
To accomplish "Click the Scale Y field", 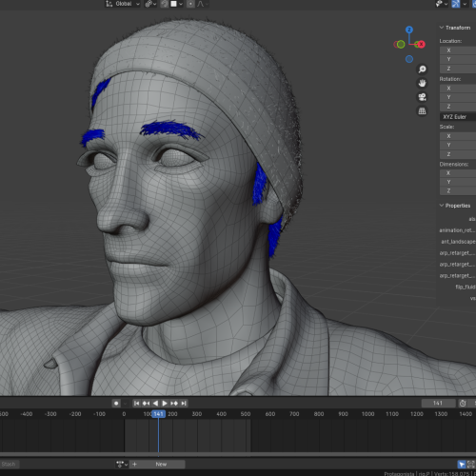I will (458, 145).
